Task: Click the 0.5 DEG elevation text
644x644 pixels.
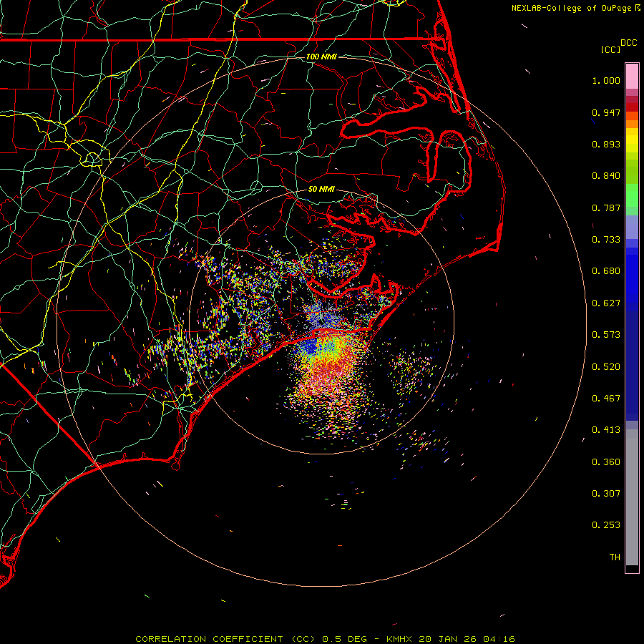Action: click(346, 639)
